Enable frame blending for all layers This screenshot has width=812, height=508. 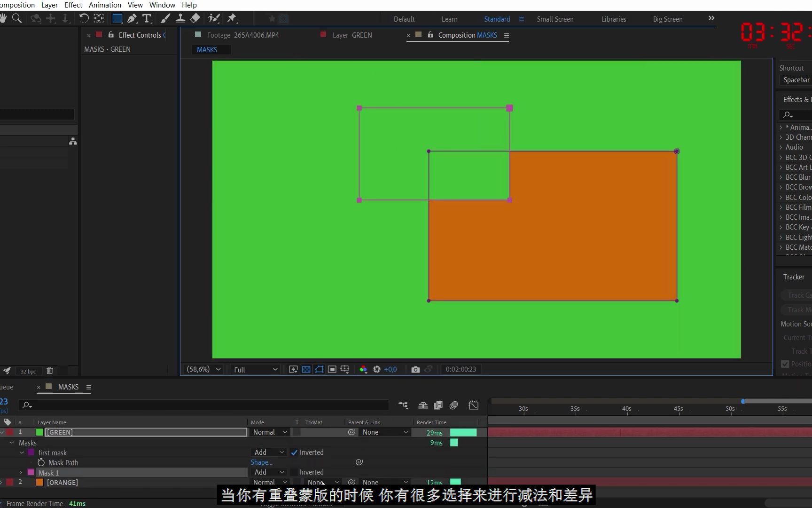[438, 405]
